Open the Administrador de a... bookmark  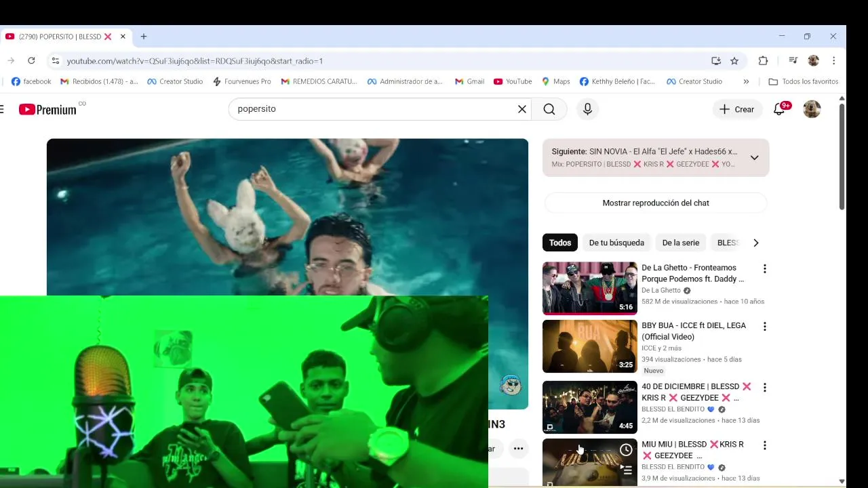click(405, 81)
